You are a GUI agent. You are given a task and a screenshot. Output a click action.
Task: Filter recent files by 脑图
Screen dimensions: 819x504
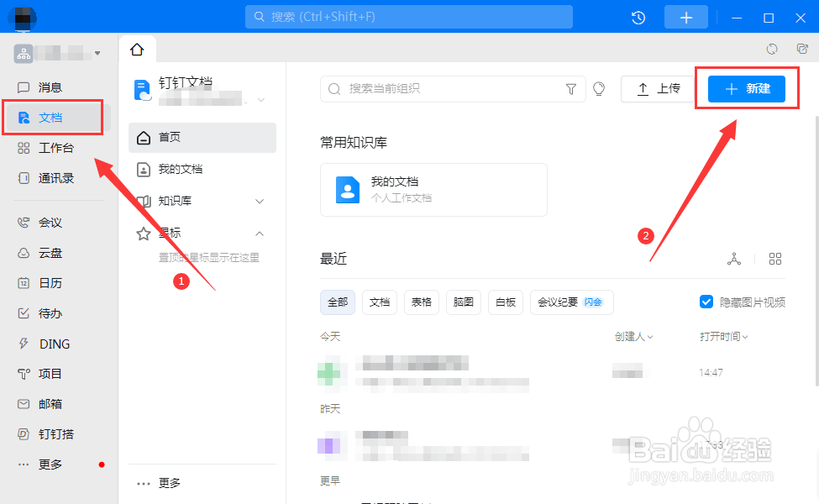464,302
